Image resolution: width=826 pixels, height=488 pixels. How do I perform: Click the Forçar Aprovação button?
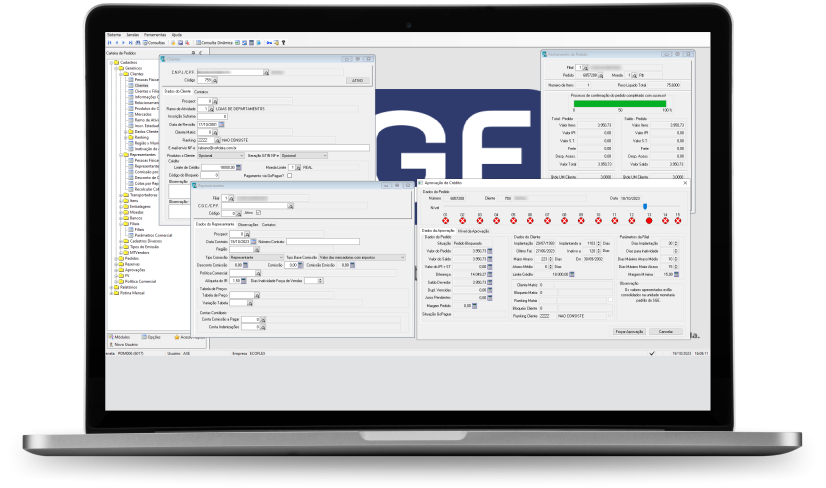tap(625, 329)
